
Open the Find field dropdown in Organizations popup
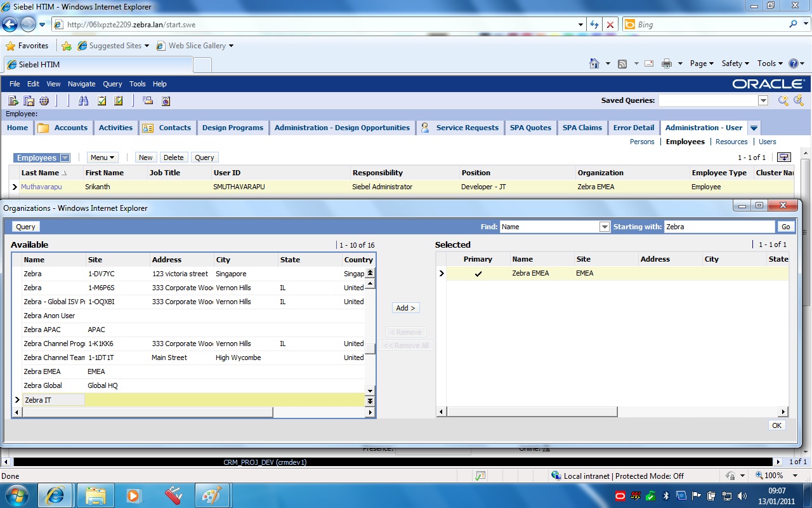[x=603, y=226]
